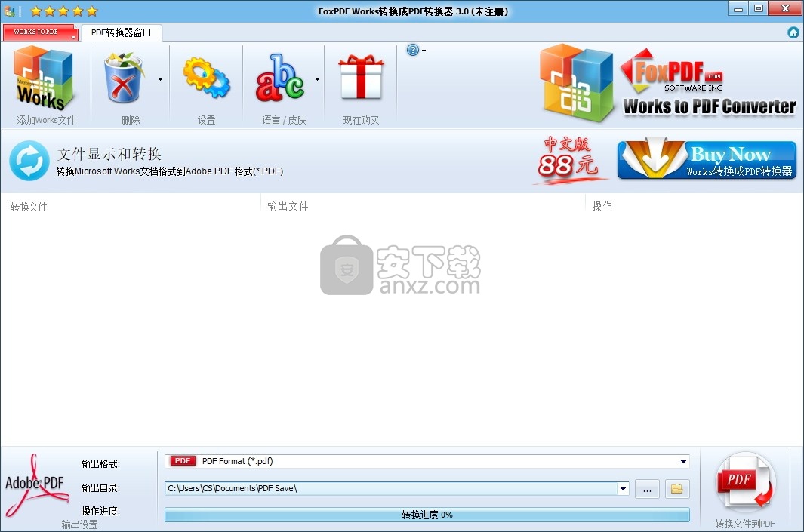804x532 pixels.
Task: Click the Works to PDF Converter title banner
Action: 710,106
